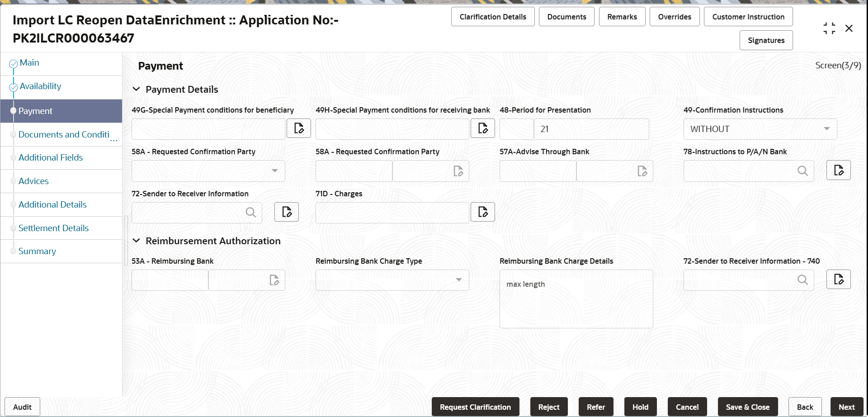The height and width of the screenshot is (417, 868).
Task: Click the search icon in 72-Sender to Receiver field
Action: point(250,212)
